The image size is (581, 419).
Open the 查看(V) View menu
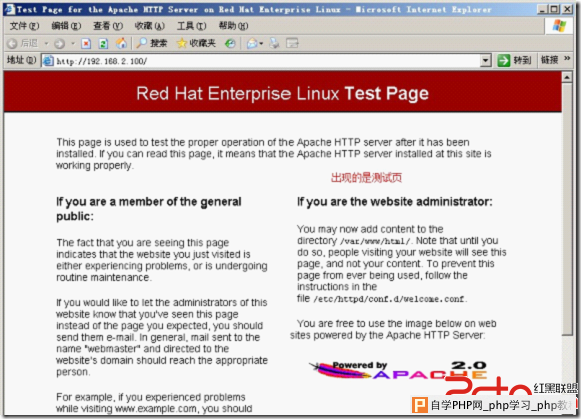click(x=108, y=26)
